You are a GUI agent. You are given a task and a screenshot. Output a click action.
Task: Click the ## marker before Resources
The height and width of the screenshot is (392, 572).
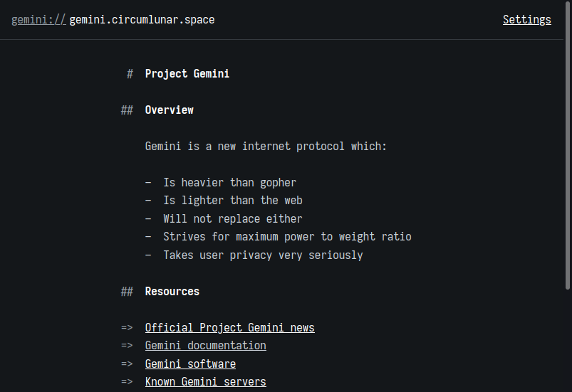(x=127, y=292)
